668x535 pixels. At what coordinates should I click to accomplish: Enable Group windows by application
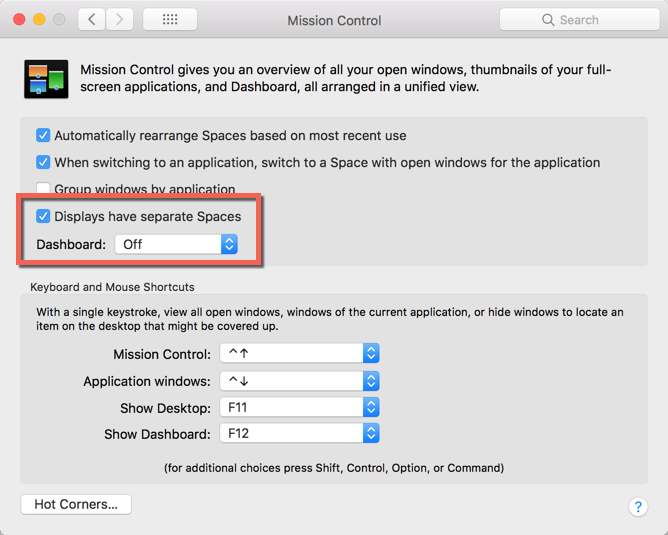click(43, 189)
